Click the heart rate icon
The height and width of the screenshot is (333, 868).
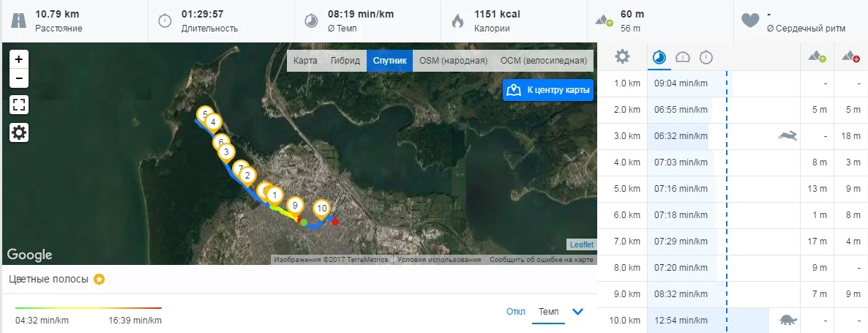[750, 20]
